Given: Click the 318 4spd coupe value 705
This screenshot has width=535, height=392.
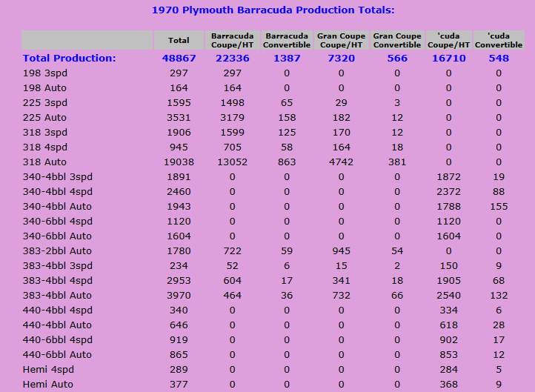Looking at the screenshot, I should 233,147.
